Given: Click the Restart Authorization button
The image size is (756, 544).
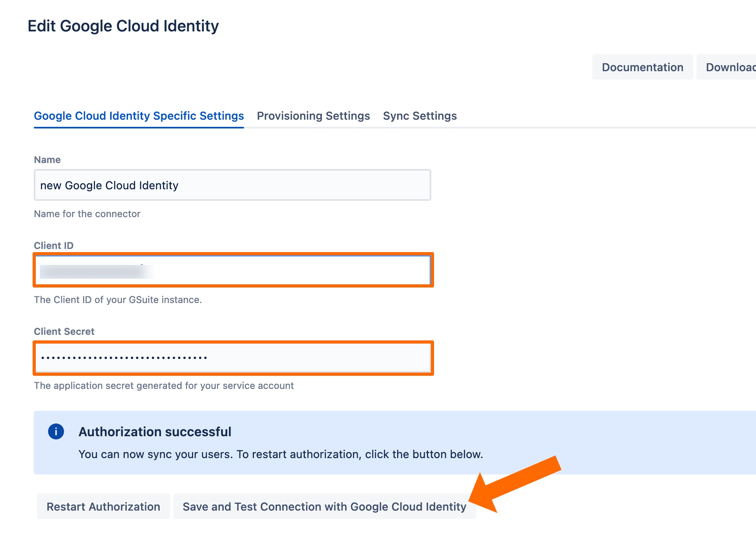Looking at the screenshot, I should tap(103, 506).
